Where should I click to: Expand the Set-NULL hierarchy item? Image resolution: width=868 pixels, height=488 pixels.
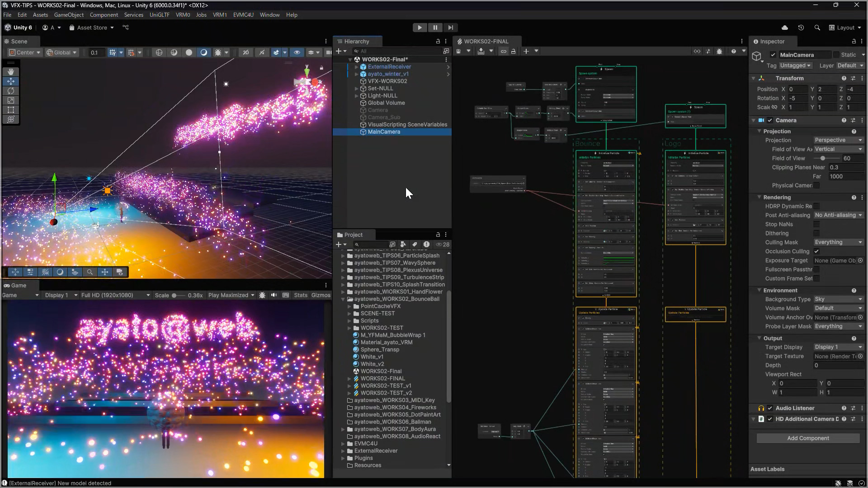pyautogui.click(x=356, y=89)
